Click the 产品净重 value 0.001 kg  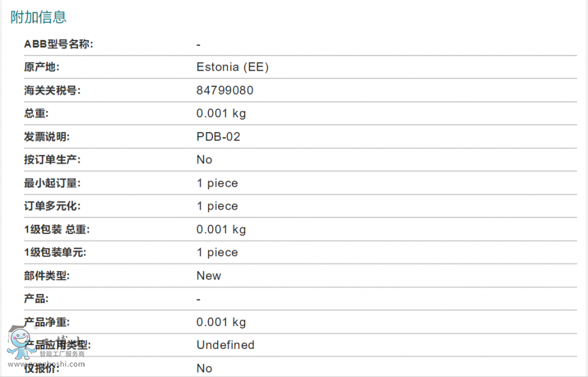[221, 322]
